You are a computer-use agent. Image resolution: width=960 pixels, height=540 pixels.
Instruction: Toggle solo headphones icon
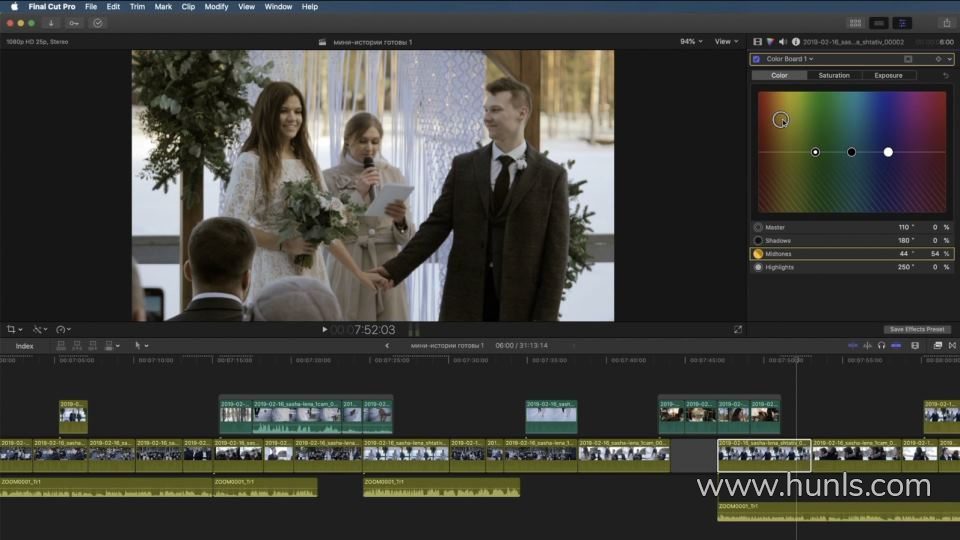[882, 346]
